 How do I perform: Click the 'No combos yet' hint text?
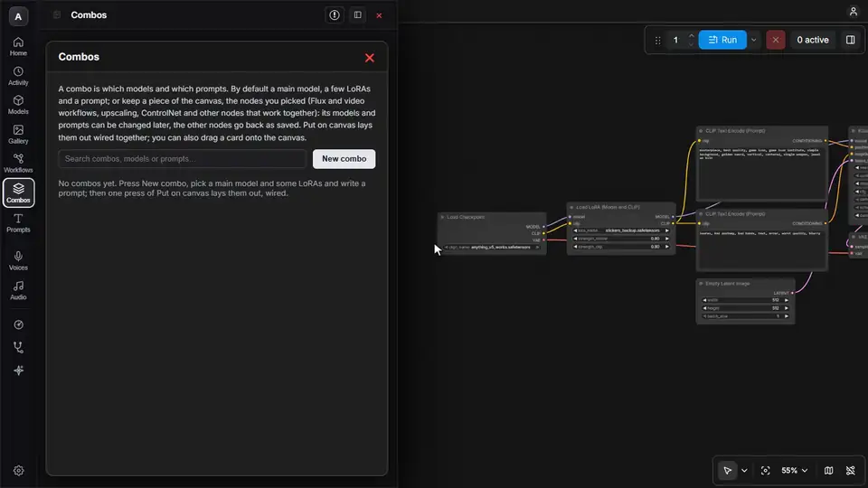(212, 188)
